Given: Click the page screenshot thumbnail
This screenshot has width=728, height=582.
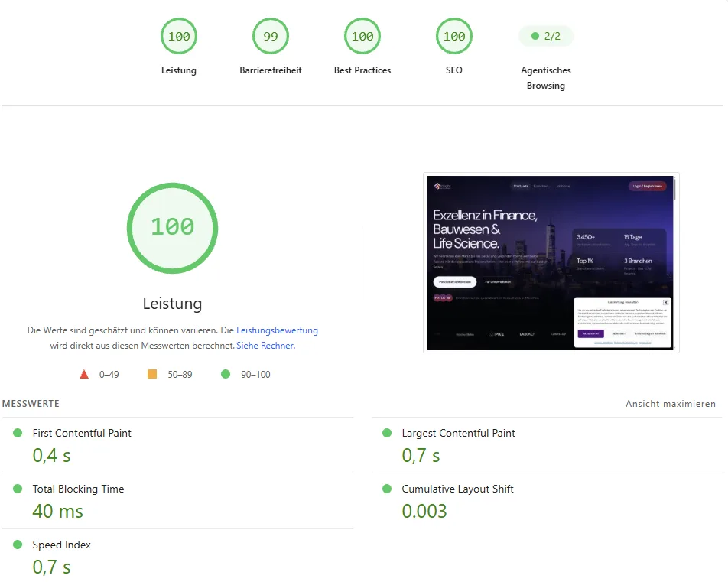Looking at the screenshot, I should tap(551, 262).
